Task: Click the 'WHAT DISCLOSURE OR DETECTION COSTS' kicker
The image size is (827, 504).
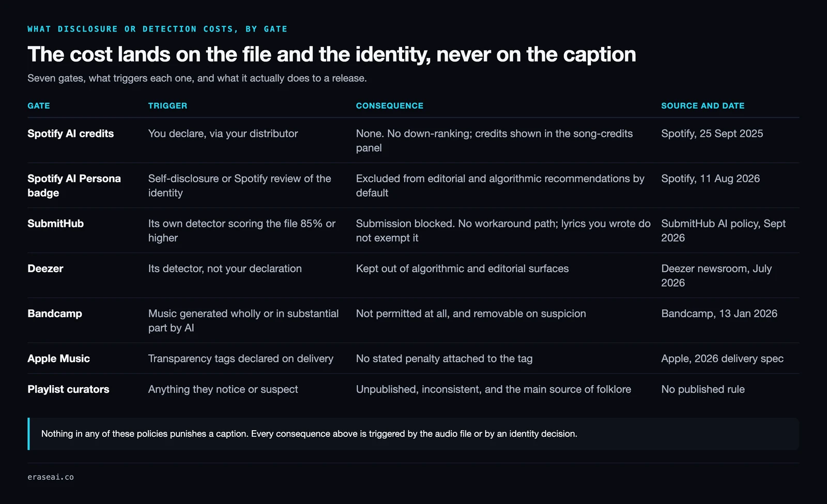Action: 157,29
